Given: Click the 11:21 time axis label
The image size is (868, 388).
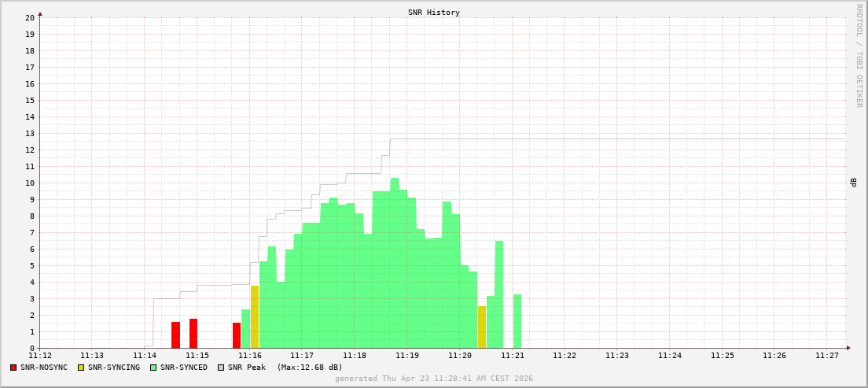Looking at the screenshot, I should point(512,355).
